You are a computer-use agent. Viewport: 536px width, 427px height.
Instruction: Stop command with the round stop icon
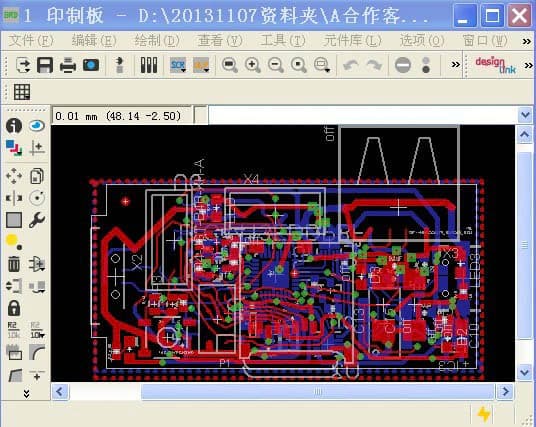403,65
